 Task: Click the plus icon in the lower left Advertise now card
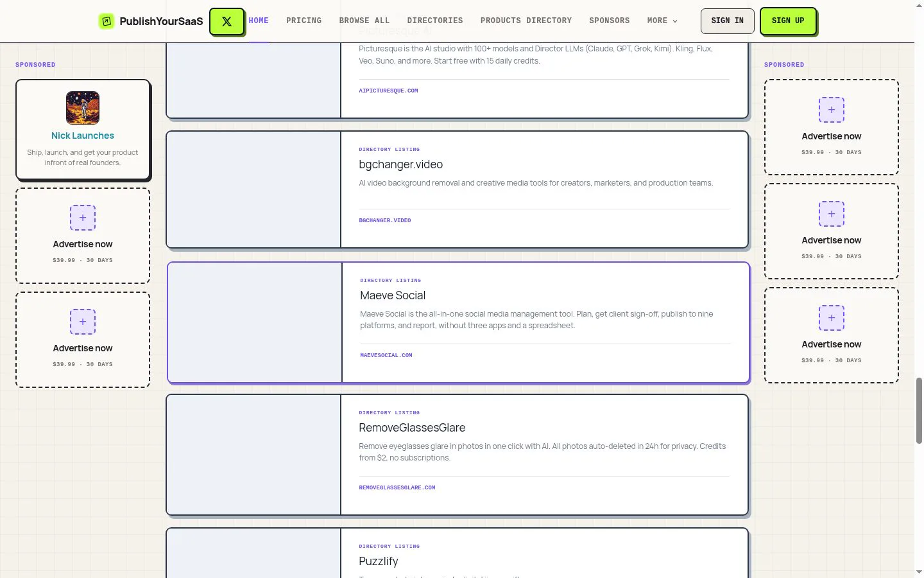point(83,322)
